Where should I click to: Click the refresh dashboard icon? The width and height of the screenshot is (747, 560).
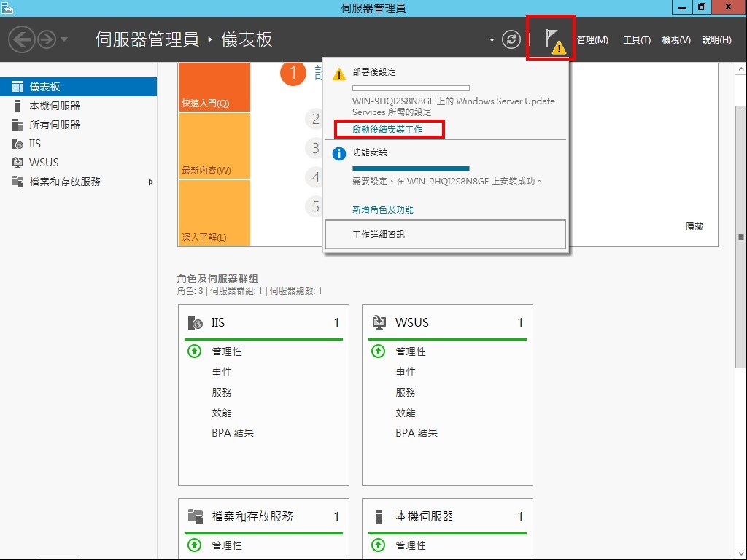point(511,39)
